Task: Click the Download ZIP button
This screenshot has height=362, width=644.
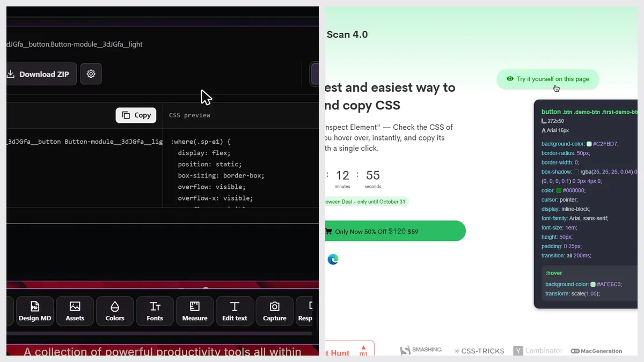Action: tap(41, 74)
